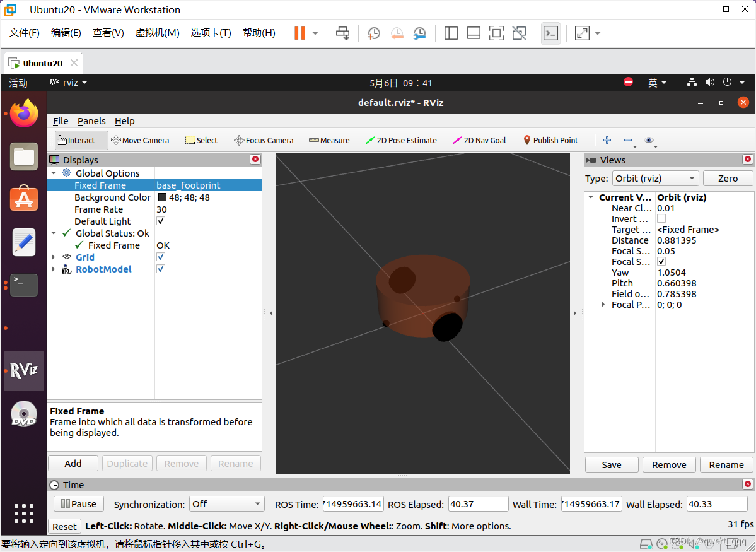Viewport: 756px width, 552px height.
Task: Launch Ubuntu Software from the dock
Action: 23,198
